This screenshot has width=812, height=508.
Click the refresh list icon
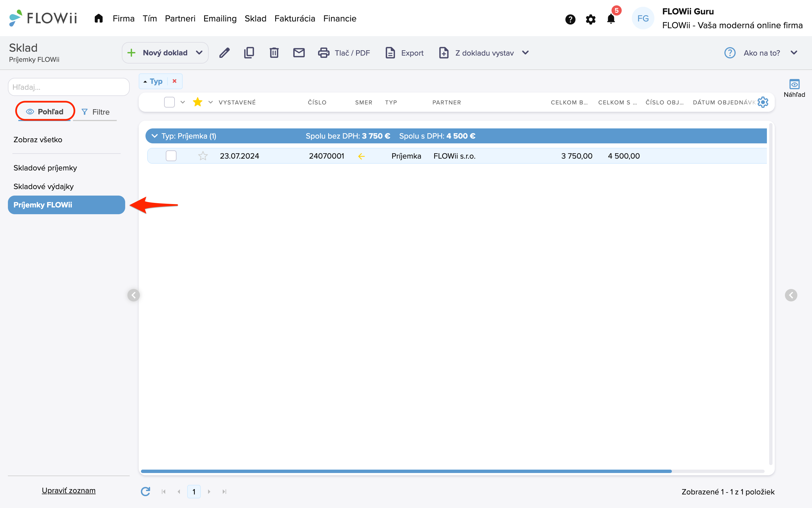[x=145, y=492]
